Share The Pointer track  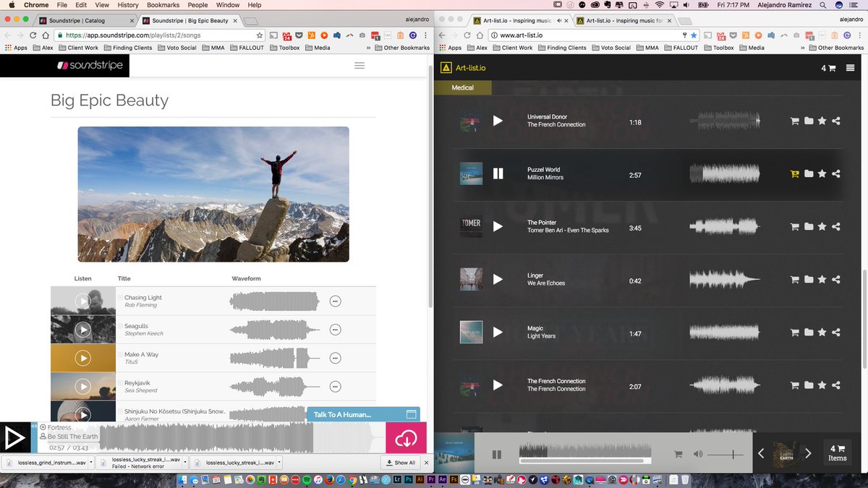tap(836, 226)
